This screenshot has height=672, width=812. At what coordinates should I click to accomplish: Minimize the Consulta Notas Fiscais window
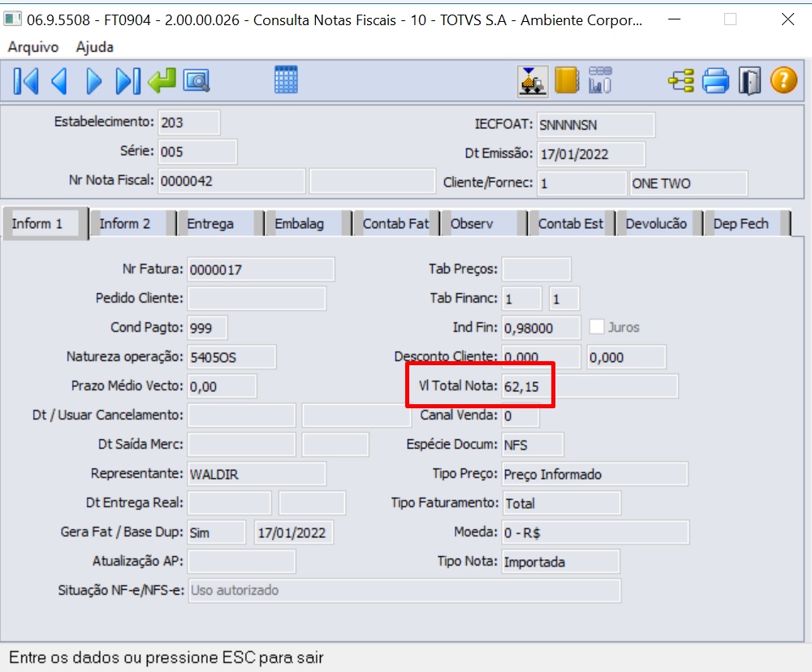674,19
